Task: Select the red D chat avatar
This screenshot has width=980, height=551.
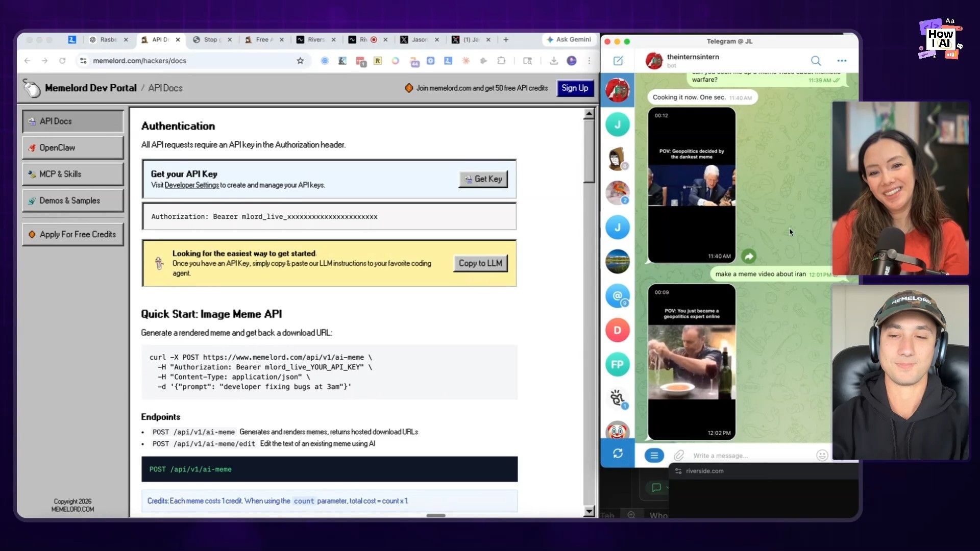Action: [x=617, y=330]
